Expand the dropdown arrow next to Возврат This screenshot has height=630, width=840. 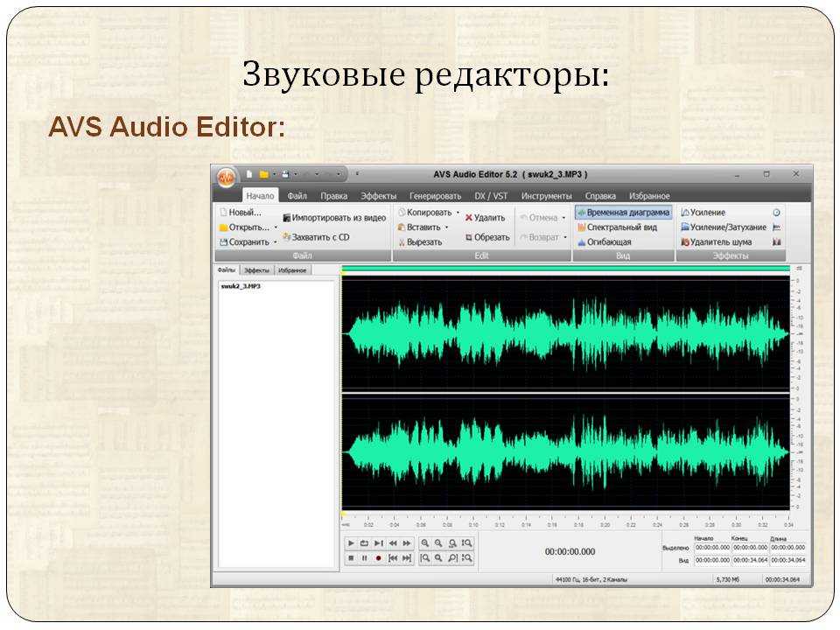point(564,237)
